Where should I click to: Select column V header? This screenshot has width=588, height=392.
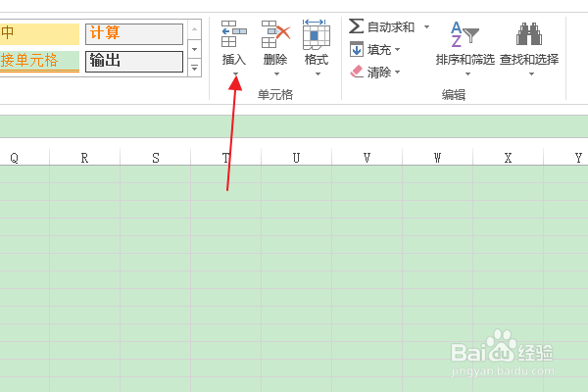pos(367,158)
